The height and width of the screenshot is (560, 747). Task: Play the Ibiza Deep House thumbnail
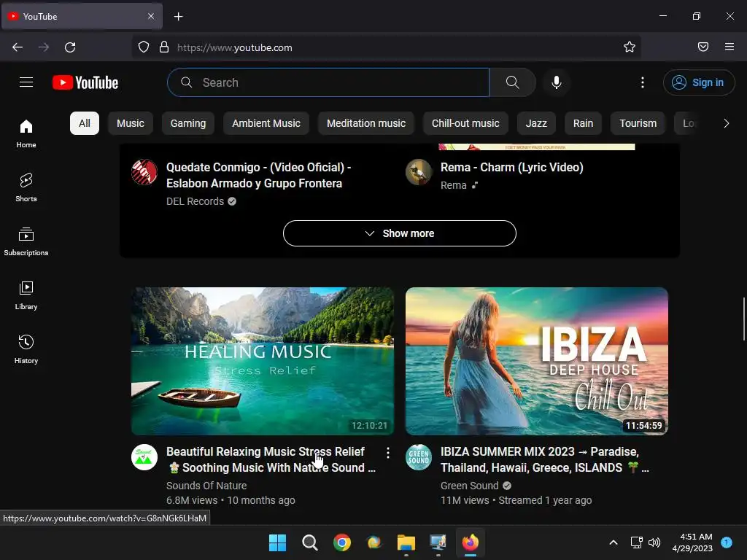pyautogui.click(x=537, y=361)
